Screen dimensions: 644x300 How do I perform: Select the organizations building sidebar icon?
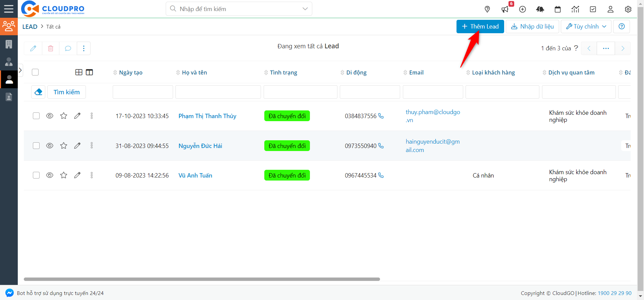tap(9, 44)
